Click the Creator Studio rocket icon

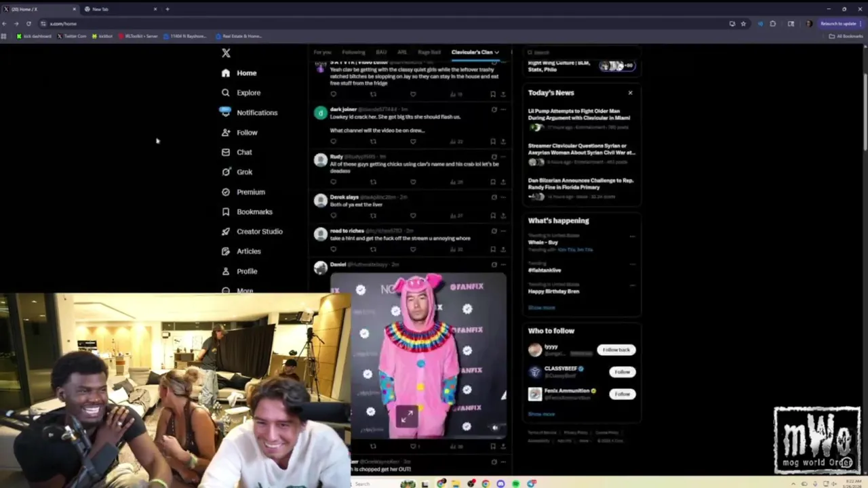pyautogui.click(x=226, y=231)
